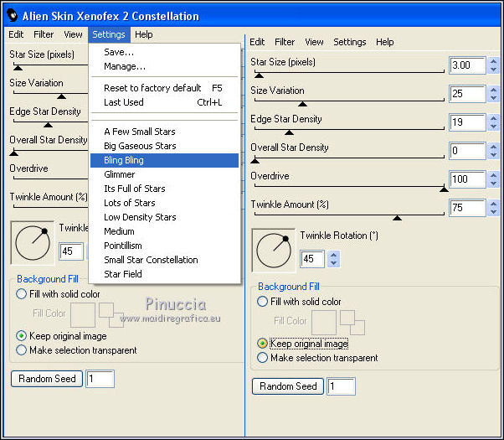Choose Reset to factory default
The width and height of the screenshot is (504, 440).
165,88
